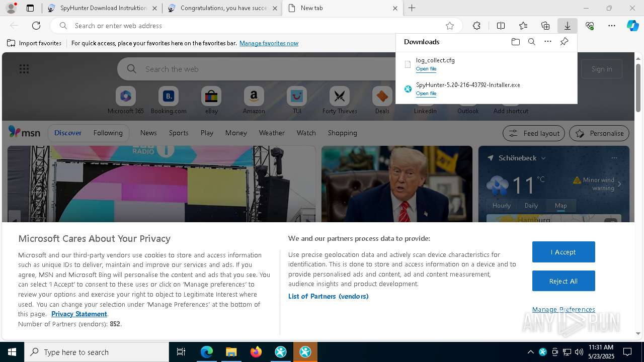Open downloads folder icon

(x=515, y=42)
